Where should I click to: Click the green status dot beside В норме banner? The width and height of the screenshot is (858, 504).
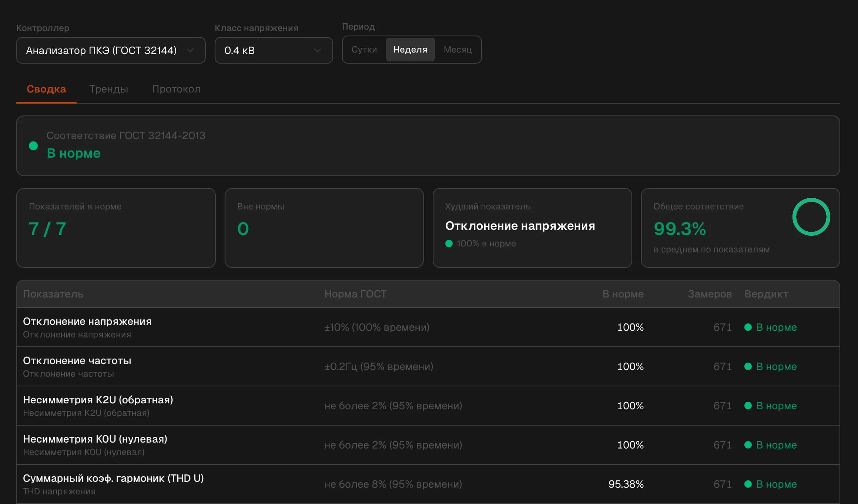[x=33, y=146]
